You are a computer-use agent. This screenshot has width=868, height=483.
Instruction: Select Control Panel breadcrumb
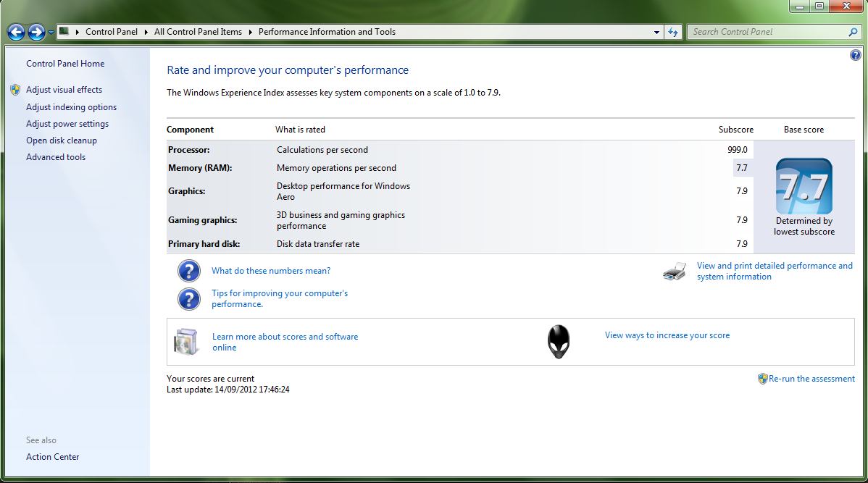coord(112,32)
